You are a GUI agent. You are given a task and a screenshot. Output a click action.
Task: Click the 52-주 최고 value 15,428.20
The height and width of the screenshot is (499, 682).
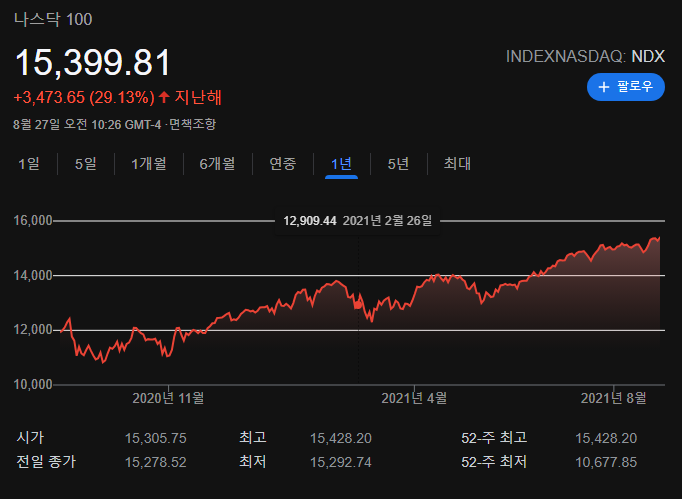click(x=606, y=438)
